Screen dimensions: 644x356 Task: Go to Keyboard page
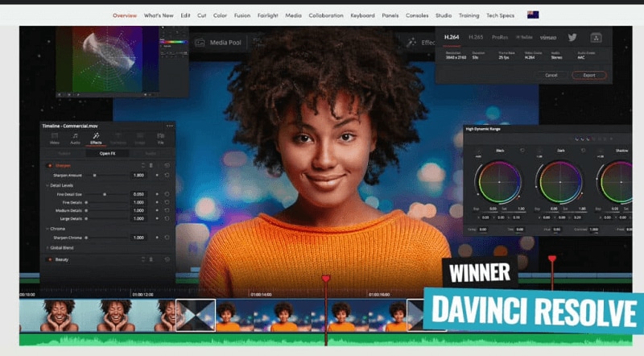(362, 15)
